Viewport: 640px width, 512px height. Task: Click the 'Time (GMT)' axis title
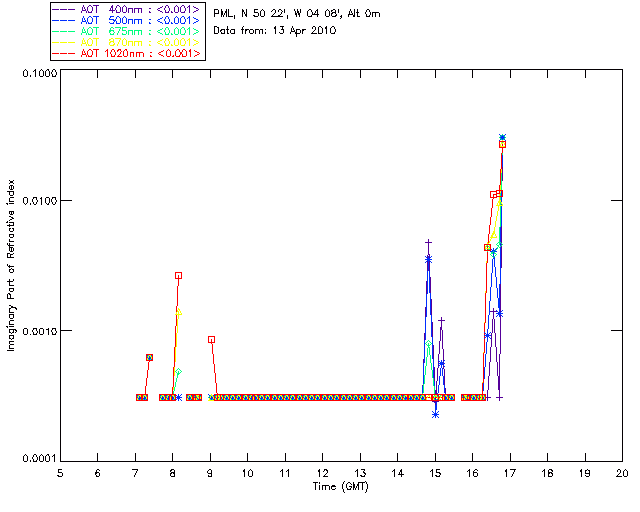pyautogui.click(x=340, y=487)
